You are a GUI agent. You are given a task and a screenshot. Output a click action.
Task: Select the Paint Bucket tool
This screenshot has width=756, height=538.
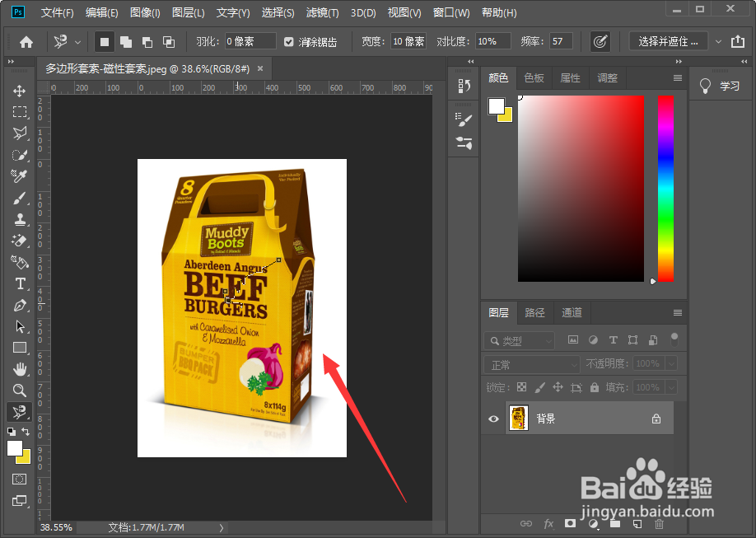[19, 262]
